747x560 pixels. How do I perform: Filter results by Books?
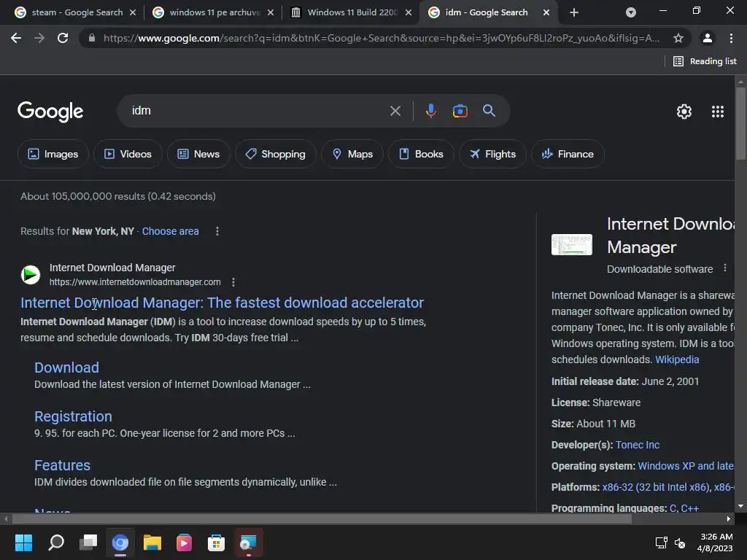tap(421, 154)
